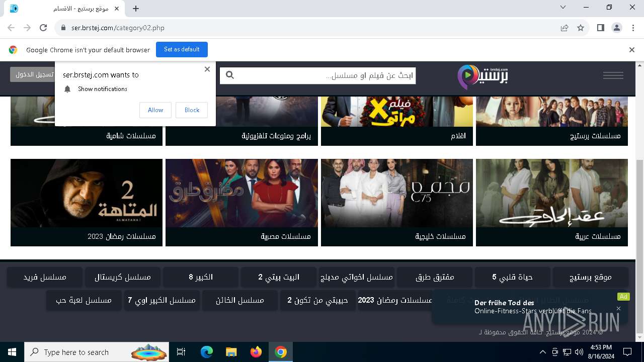Open مسلسلات برستيج category
This screenshot has height=362, width=644.
(552, 121)
